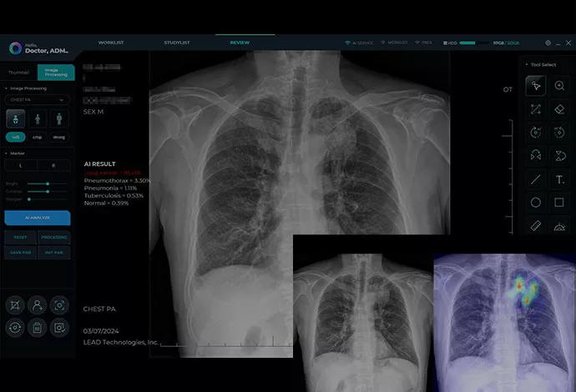
Task: Enable the L marker button
Action: [x=20, y=167]
